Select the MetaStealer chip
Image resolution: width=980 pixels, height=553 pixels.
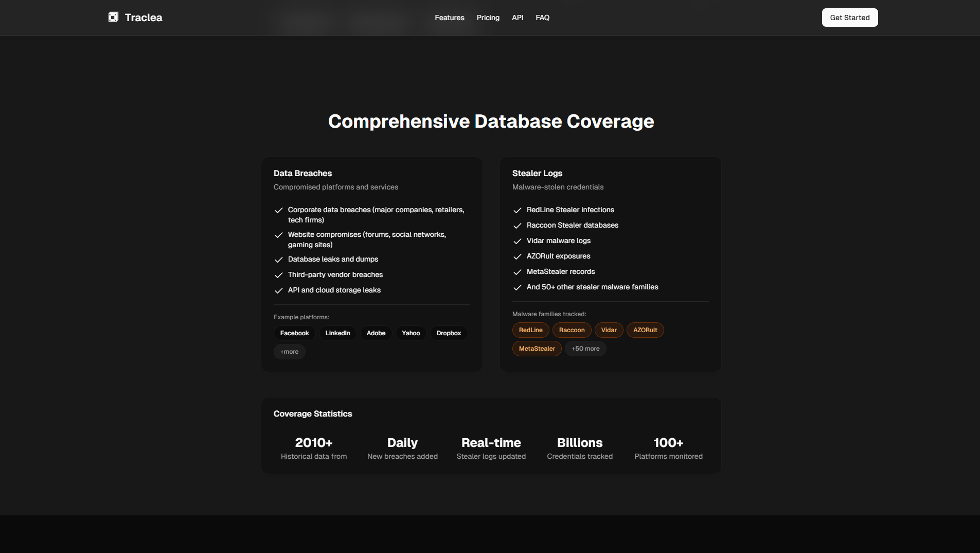click(537, 349)
